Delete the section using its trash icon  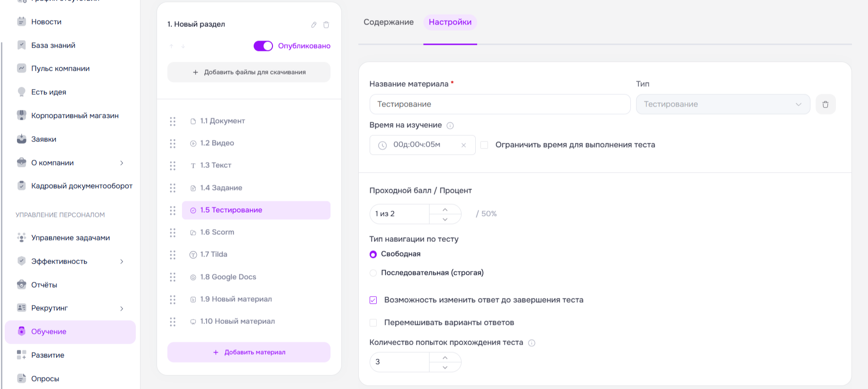pyautogui.click(x=326, y=25)
